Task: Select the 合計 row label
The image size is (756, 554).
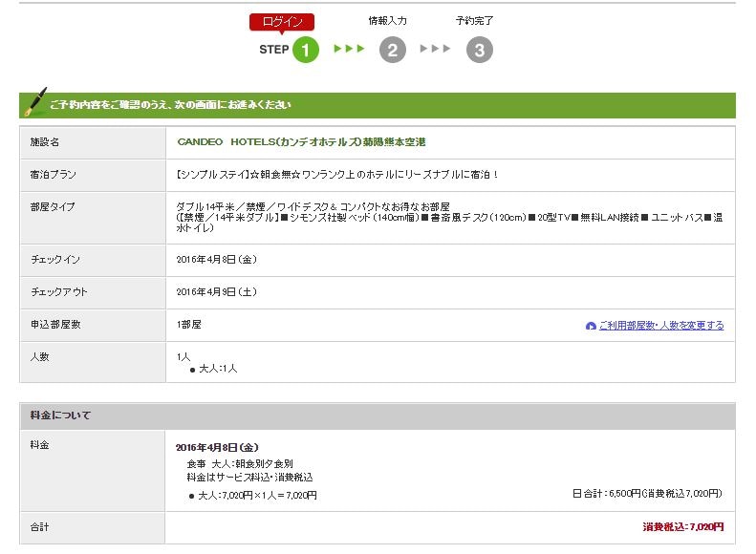Action: (x=39, y=527)
